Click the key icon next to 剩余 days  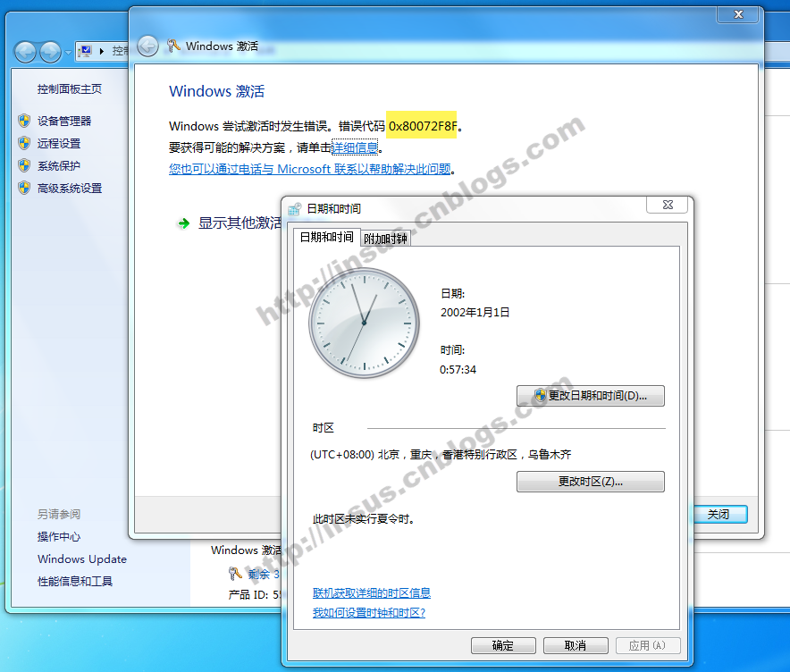235,574
